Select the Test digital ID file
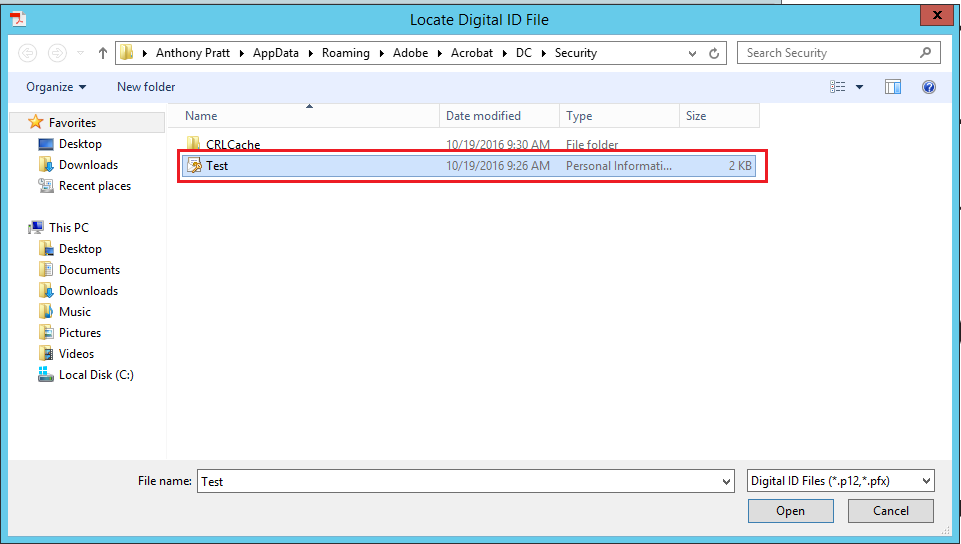The width and height of the screenshot is (961, 544). 217,166
